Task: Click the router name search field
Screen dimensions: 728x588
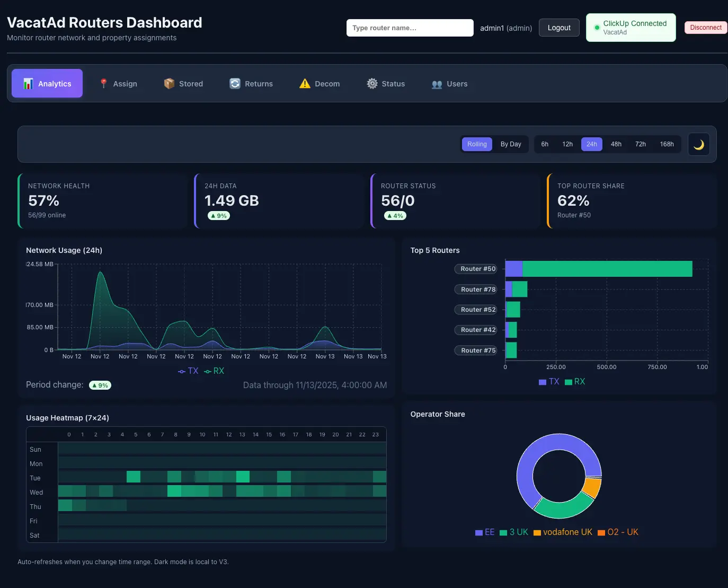Action: point(410,28)
